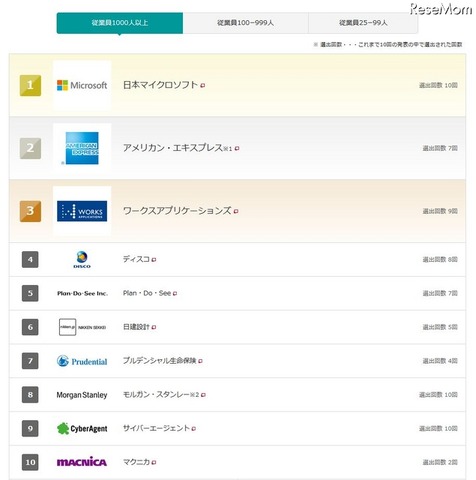Click 選出回数 9回 in Works Applications row
This screenshot has height=480, width=476.
[x=440, y=211]
